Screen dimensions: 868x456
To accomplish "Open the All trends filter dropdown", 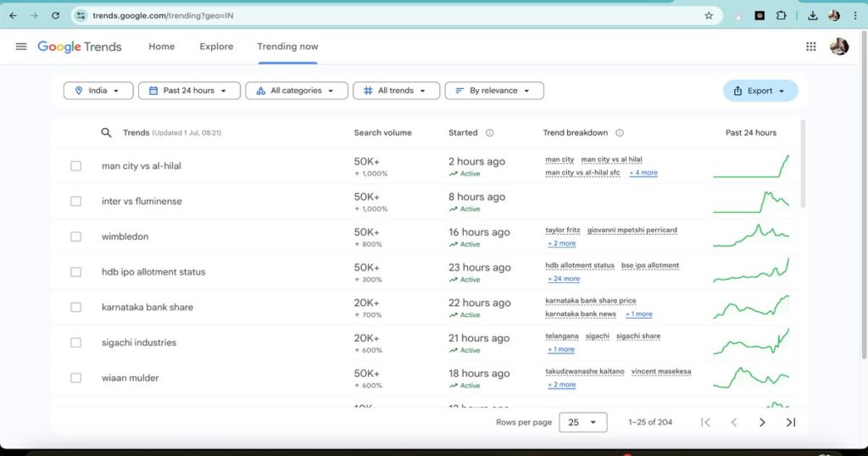I will (397, 91).
